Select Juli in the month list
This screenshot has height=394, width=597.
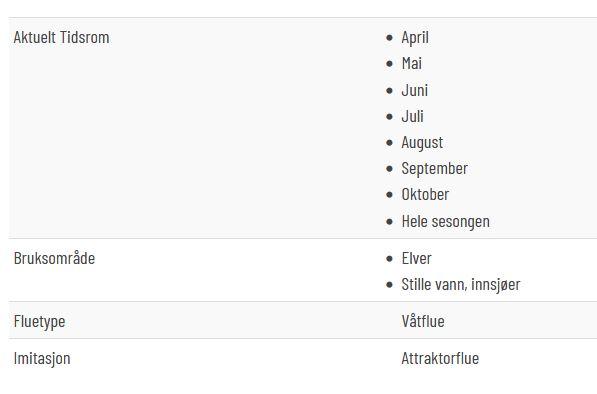(412, 116)
